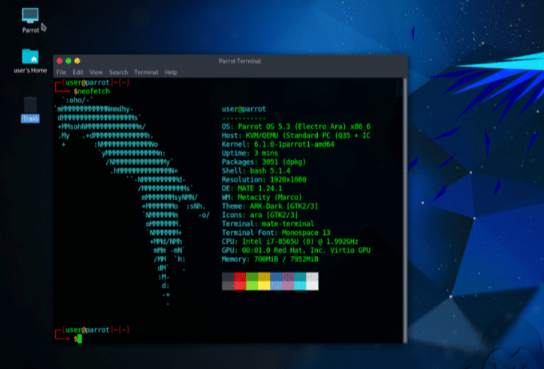Click the Packages: 3051 (dpkg) line
The width and height of the screenshot is (544, 369).
pos(264,162)
